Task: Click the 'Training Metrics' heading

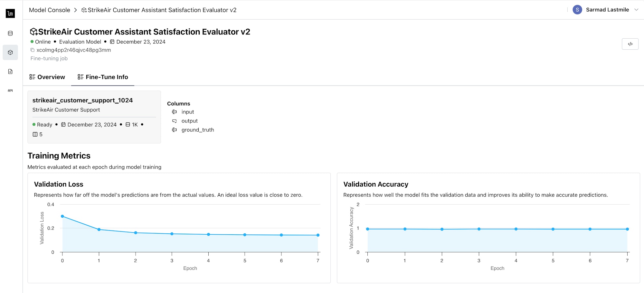Action: pos(59,156)
